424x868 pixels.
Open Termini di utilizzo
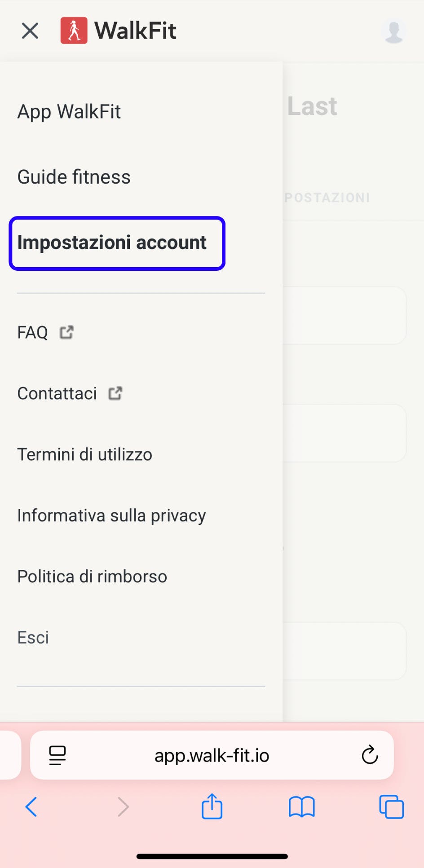85,454
